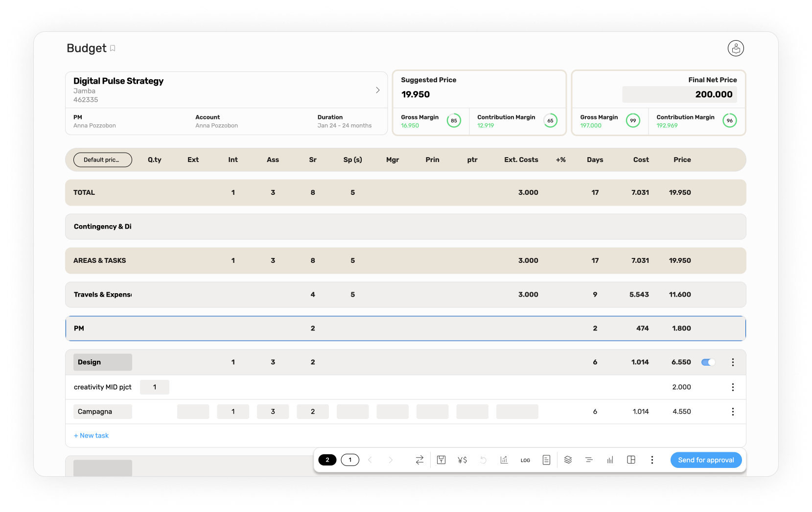This screenshot has height=512, width=812.
Task: Switch to budget version 1
Action: (x=350, y=460)
